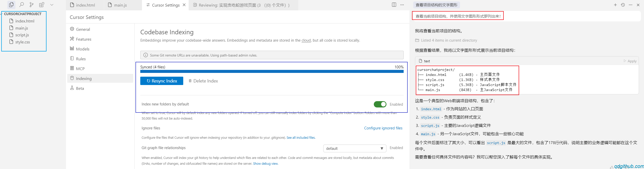
Task: Open General settings section
Action: tap(100, 29)
